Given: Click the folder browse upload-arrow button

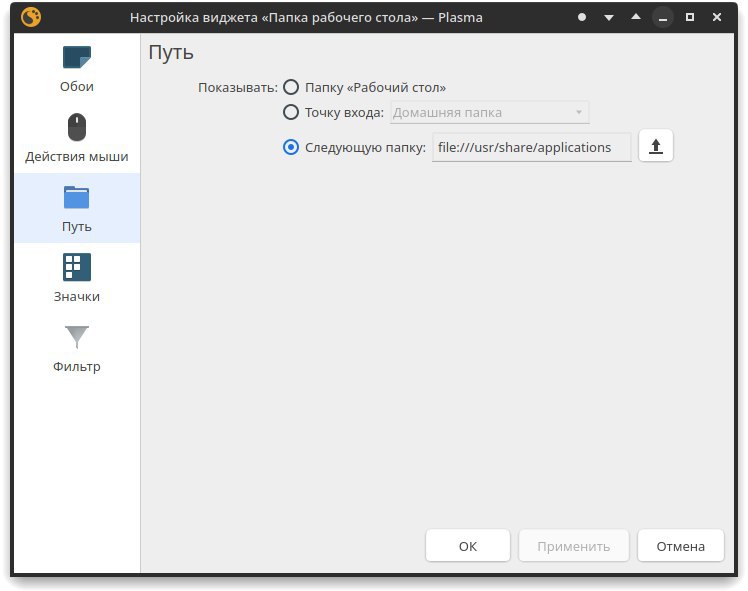Looking at the screenshot, I should pyautogui.click(x=655, y=146).
